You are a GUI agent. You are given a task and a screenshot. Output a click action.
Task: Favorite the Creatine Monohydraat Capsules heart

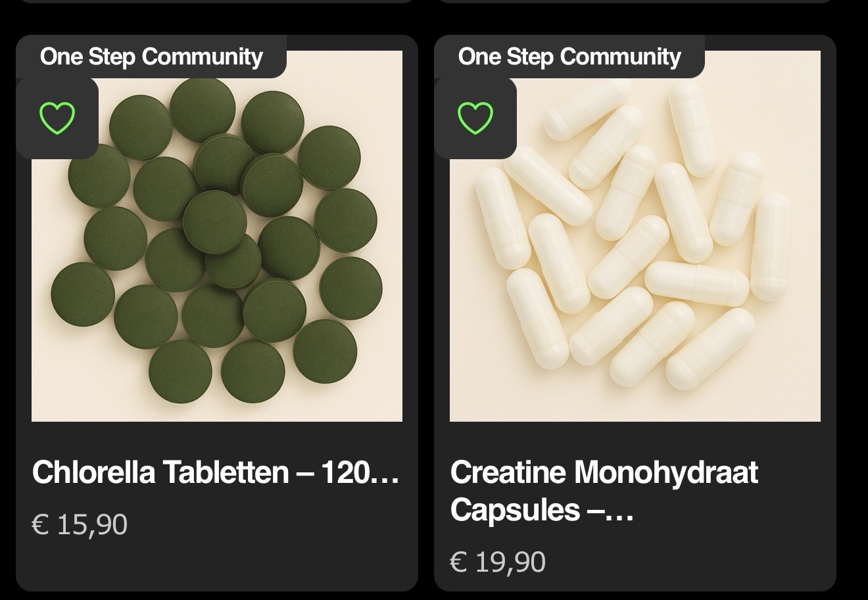475,118
